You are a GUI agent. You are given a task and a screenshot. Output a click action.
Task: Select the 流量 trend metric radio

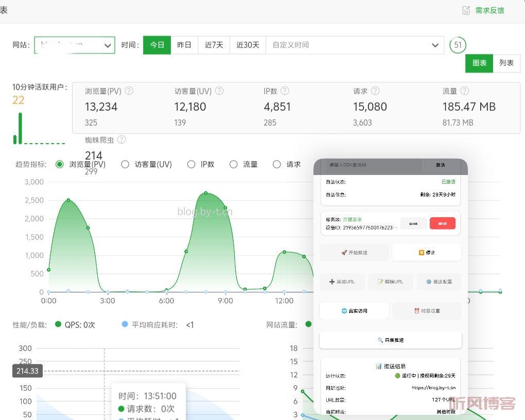233,164
